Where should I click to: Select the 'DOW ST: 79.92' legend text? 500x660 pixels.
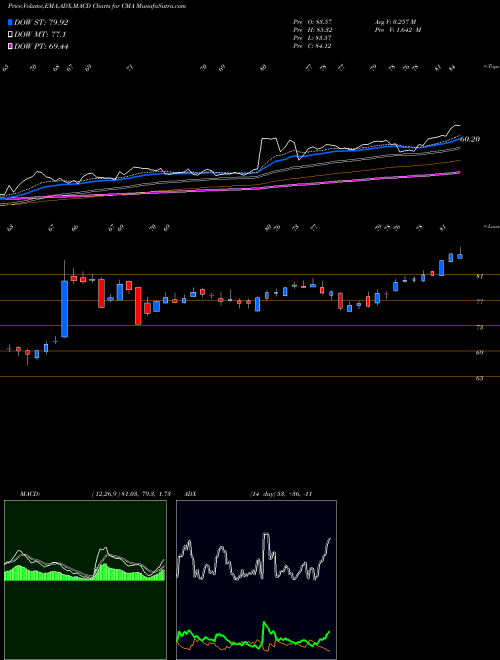[x=41, y=23]
